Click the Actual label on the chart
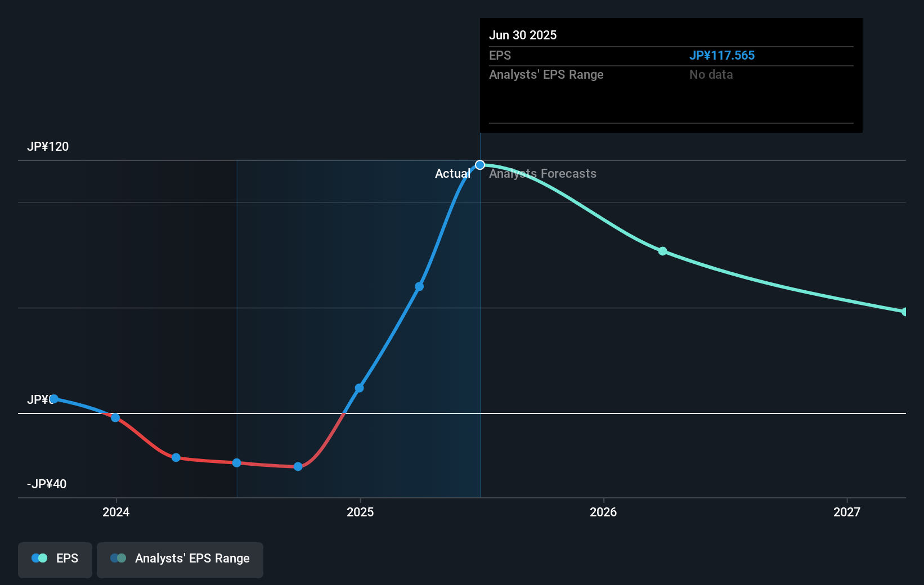This screenshot has width=924, height=585. point(452,173)
